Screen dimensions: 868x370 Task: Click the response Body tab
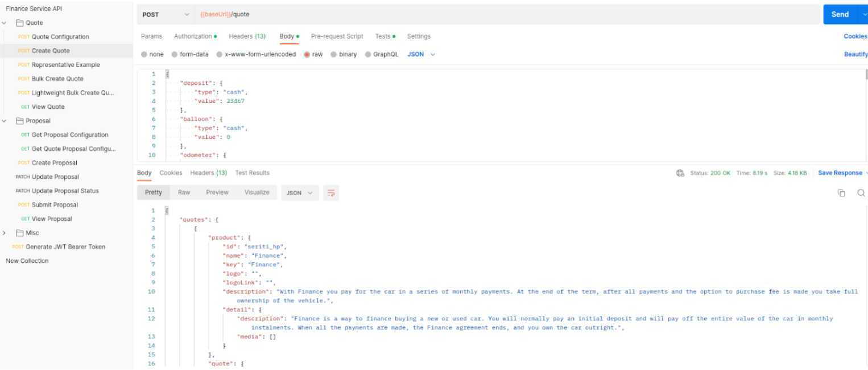coord(144,173)
